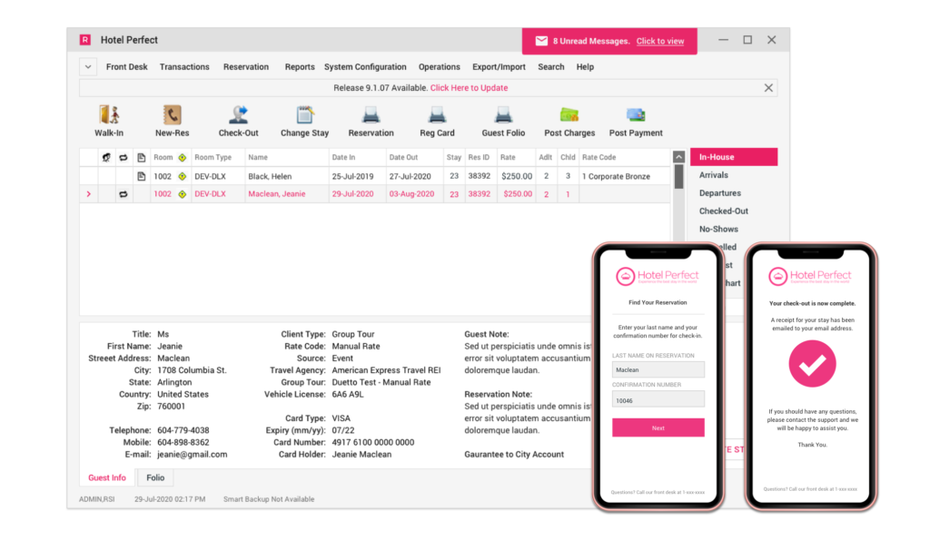Viewport: 930px width, 560px height.
Task: Select the Arrivals list in sidebar
Action: coord(714,175)
